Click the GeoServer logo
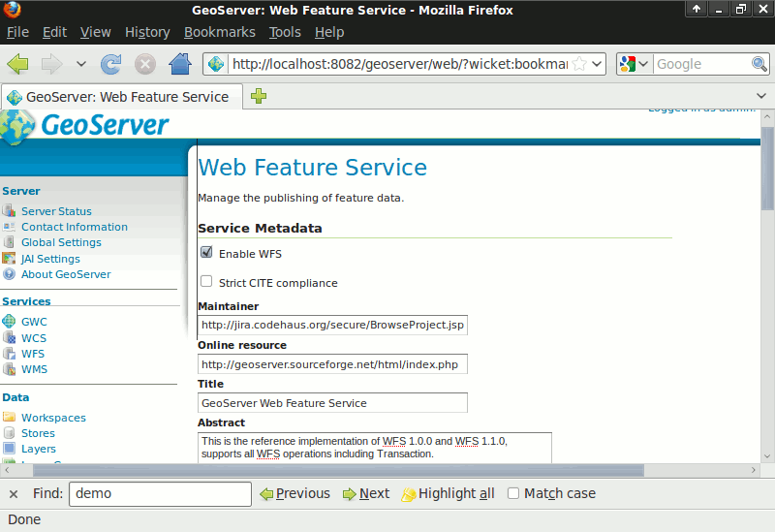The image size is (775, 532). point(85,125)
